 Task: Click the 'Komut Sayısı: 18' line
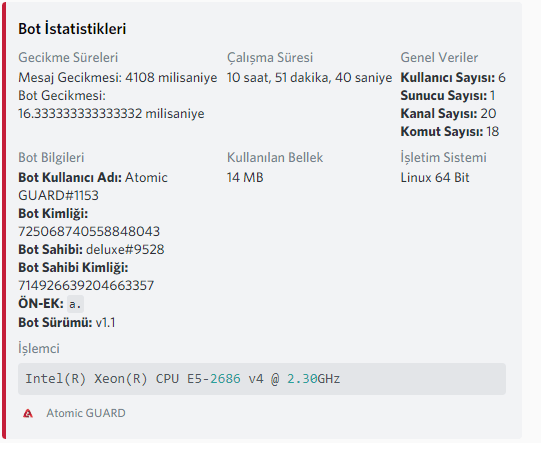pyautogui.click(x=450, y=131)
